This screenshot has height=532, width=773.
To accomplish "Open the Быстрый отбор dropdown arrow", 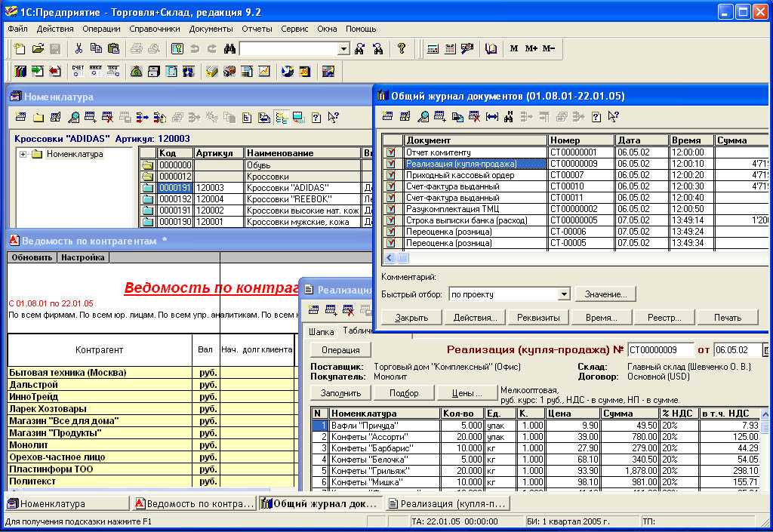I will click(x=564, y=294).
